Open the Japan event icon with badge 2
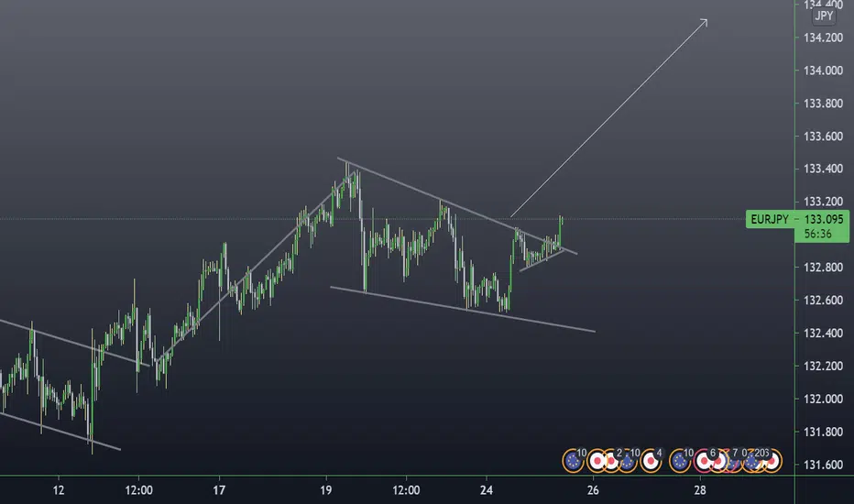 pos(611,461)
